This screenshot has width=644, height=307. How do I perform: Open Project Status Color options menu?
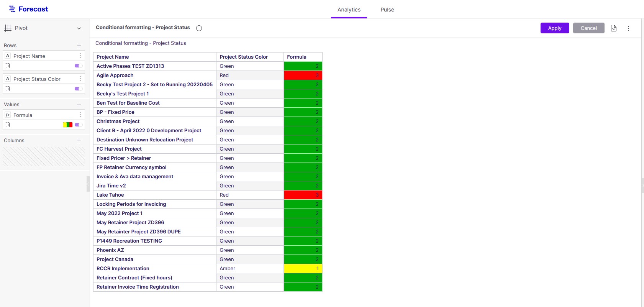click(x=80, y=79)
